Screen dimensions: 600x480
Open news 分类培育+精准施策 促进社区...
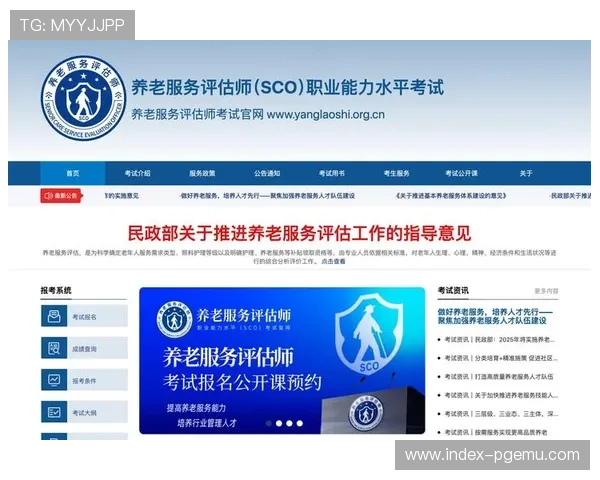[501, 358]
